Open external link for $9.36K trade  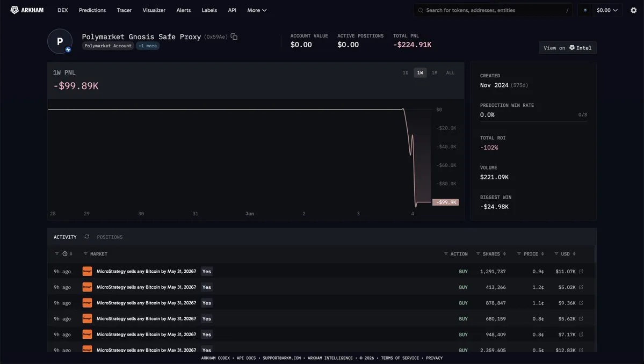coord(581,303)
